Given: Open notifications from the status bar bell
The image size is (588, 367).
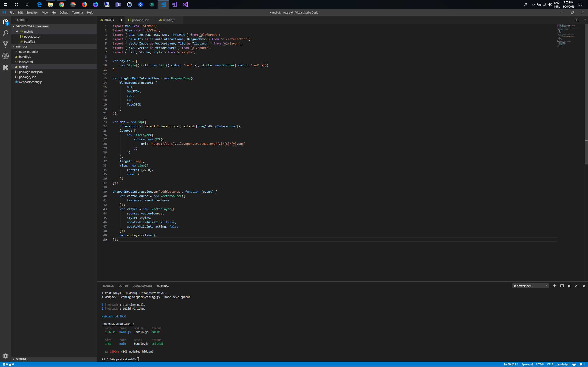Looking at the screenshot, I should [581, 364].
